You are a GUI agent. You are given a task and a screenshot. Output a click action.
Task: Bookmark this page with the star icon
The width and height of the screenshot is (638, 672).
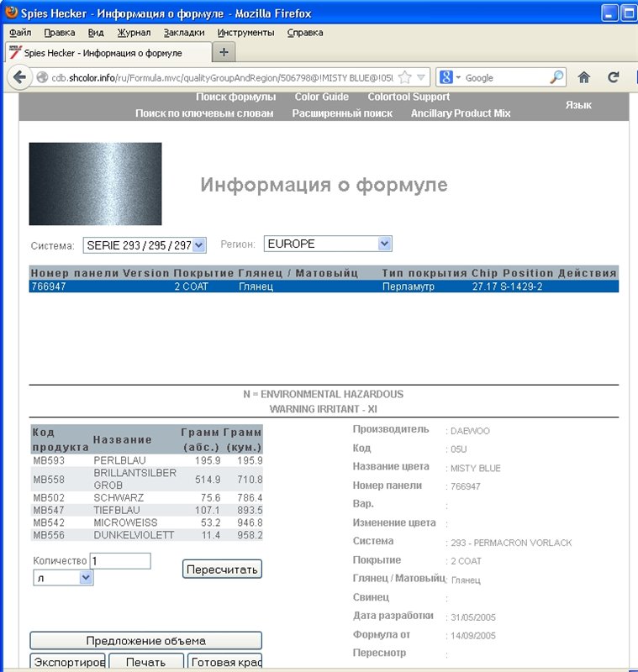pos(405,77)
